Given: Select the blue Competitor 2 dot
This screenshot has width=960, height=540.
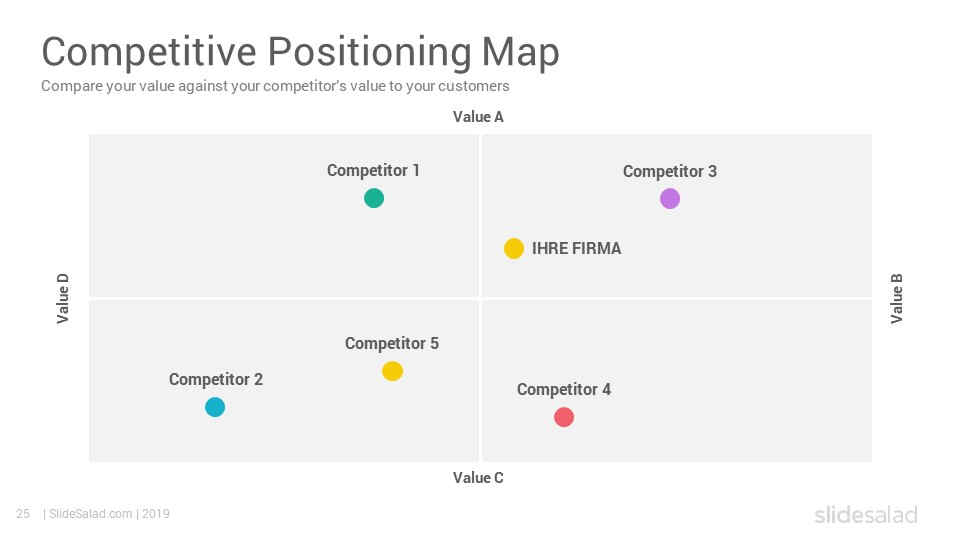Looking at the screenshot, I should pyautogui.click(x=215, y=407).
